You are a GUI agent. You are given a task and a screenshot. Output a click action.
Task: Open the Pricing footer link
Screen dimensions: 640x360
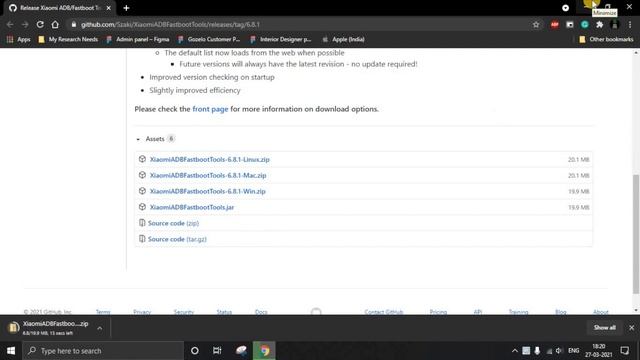click(x=438, y=312)
